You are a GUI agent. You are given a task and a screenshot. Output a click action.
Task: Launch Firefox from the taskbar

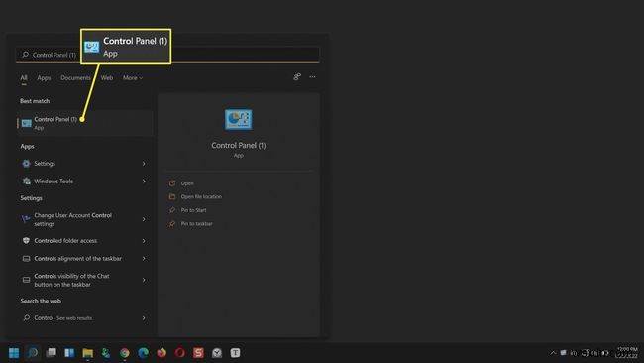[x=161, y=353]
